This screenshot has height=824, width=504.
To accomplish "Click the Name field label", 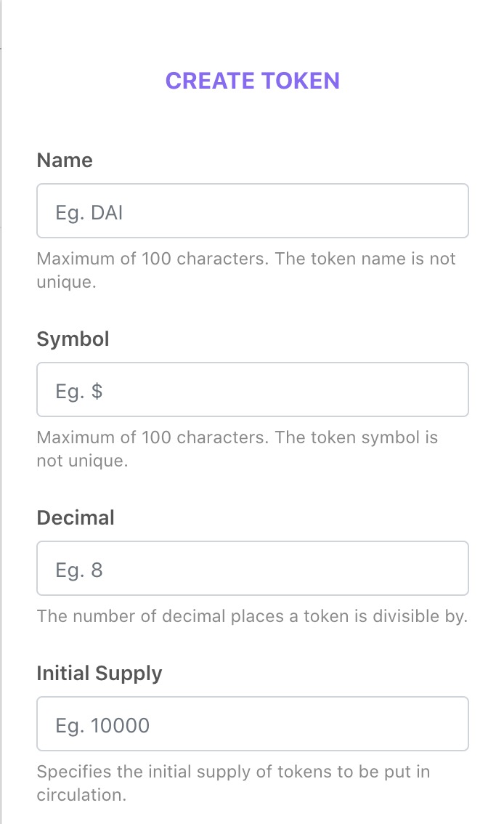I will coord(65,161).
